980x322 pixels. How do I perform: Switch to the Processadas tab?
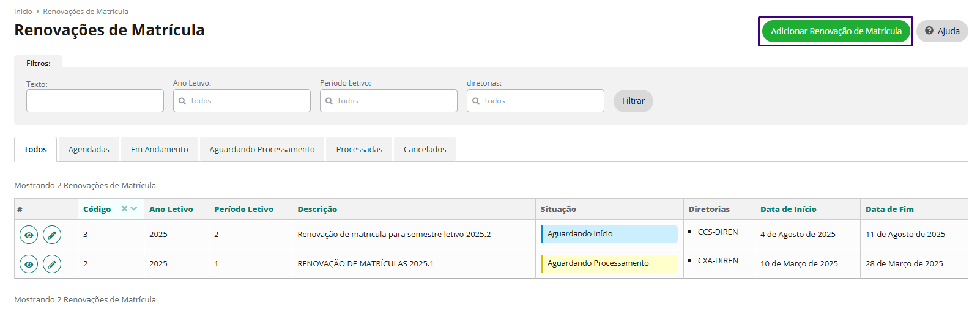[359, 149]
